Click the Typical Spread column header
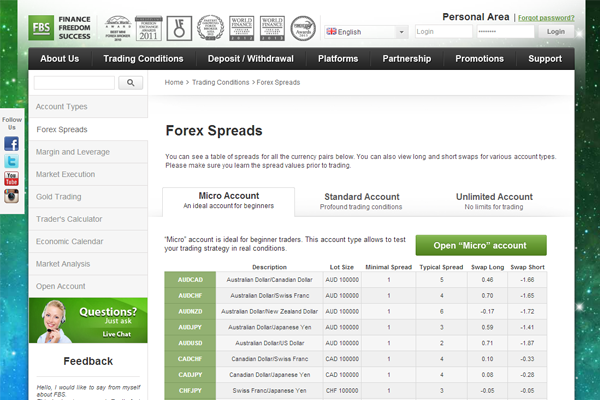Screen dimensions: 600x400 (x=441, y=267)
